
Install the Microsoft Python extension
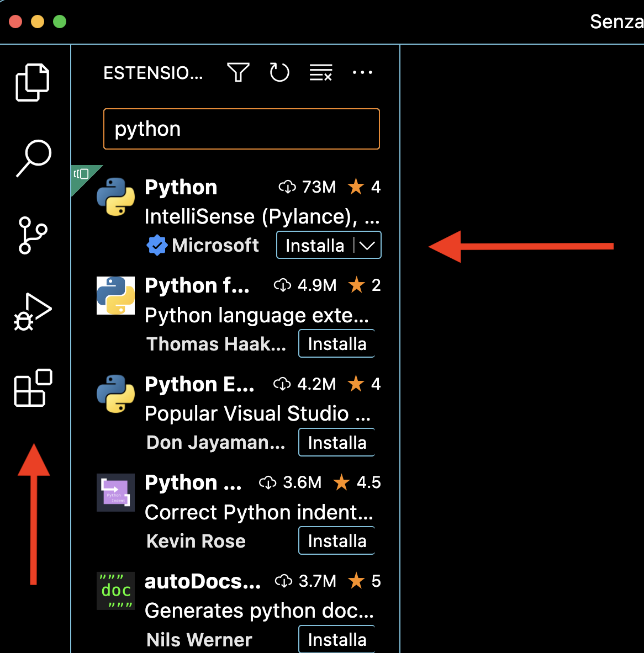pos(315,246)
